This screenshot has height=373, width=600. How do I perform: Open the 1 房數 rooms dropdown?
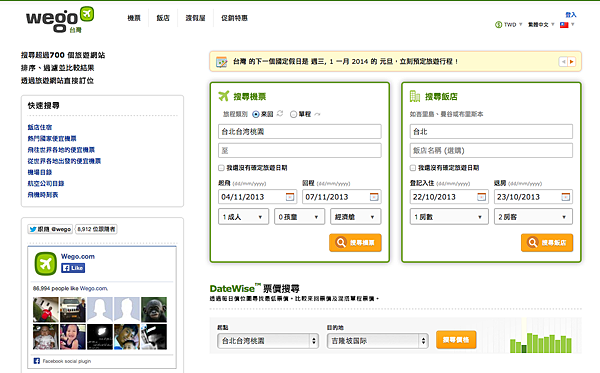(449, 217)
